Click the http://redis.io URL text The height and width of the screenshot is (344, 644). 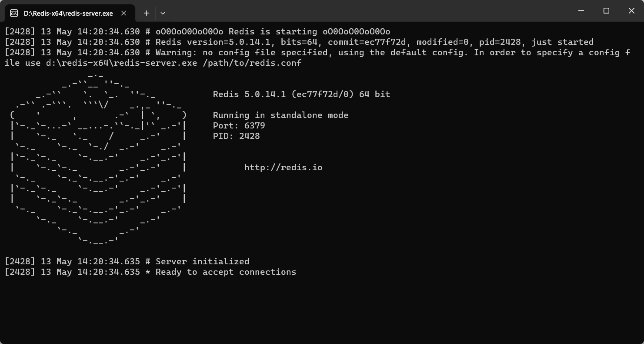[283, 167]
